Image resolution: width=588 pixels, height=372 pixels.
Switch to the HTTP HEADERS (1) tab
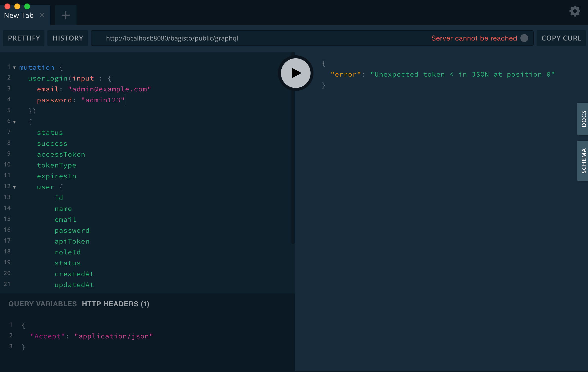tap(116, 304)
